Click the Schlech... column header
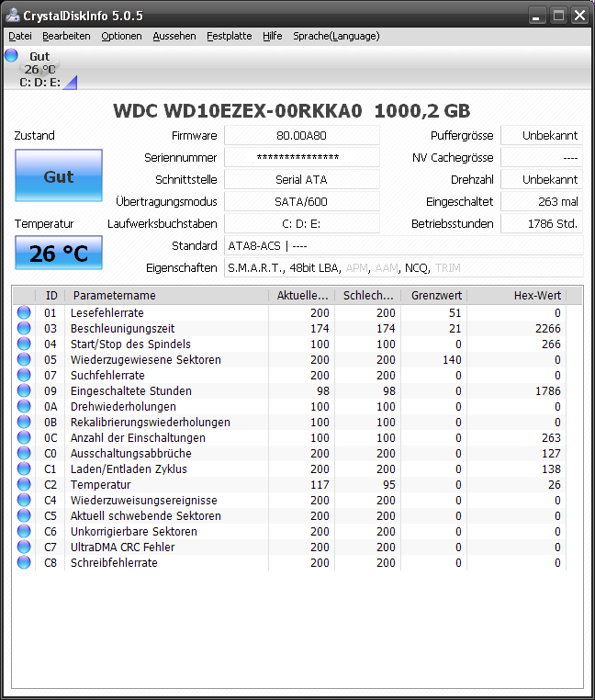 pyautogui.click(x=368, y=296)
